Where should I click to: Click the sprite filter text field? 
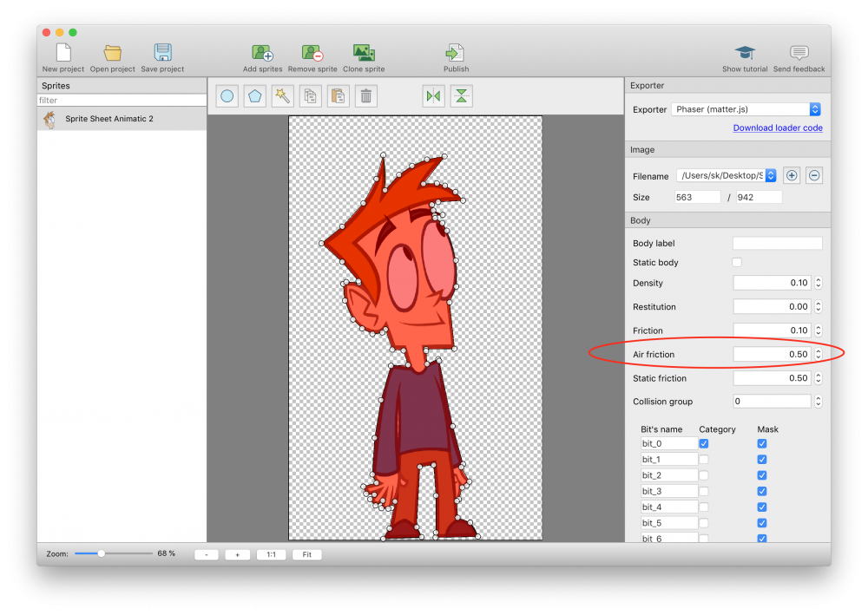[122, 101]
